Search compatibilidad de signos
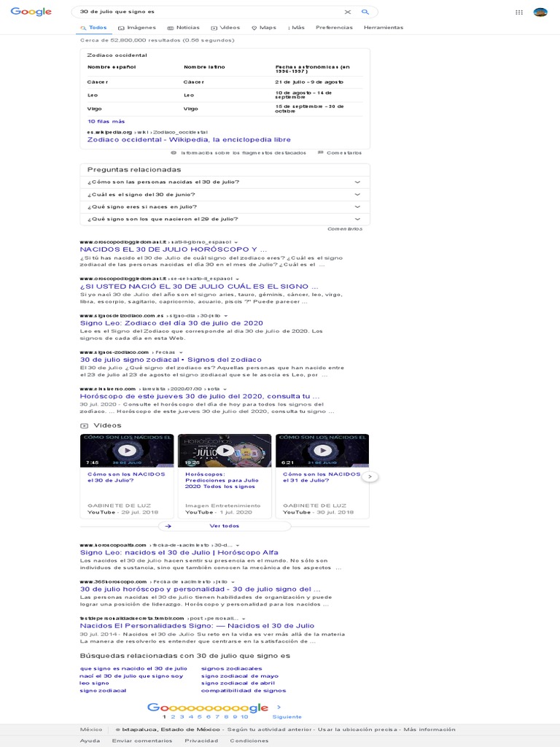Viewport: 560px width, 747px height. [x=244, y=691]
